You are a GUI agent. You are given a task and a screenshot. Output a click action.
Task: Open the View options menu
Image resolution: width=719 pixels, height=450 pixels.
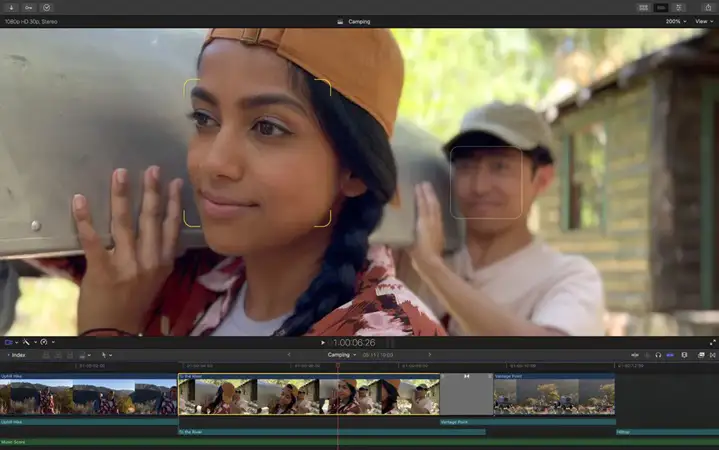704,22
